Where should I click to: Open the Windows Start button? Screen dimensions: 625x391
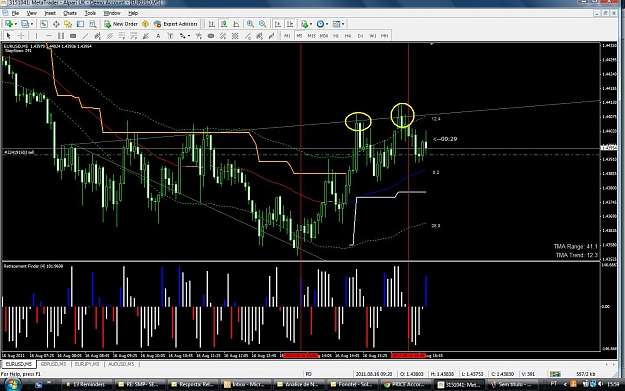pyautogui.click(x=12, y=385)
